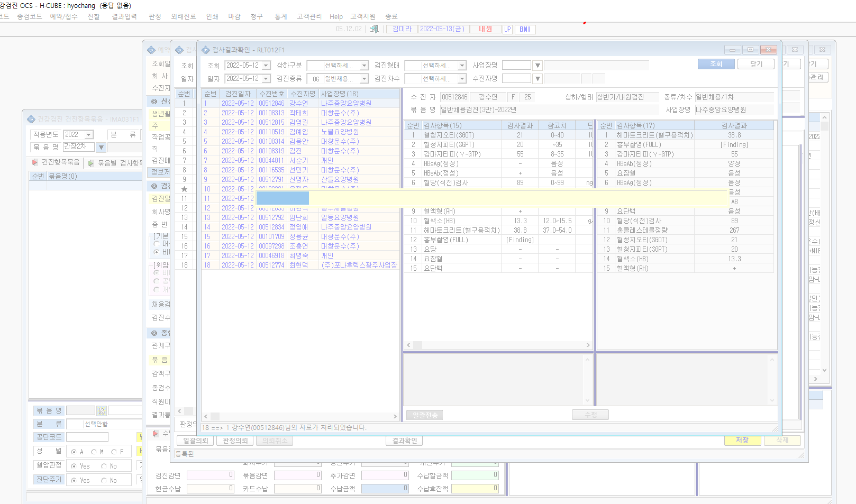The width and height of the screenshot is (856, 504).
Task: Click the new document icon beside 묶음명 field
Action: point(102,411)
